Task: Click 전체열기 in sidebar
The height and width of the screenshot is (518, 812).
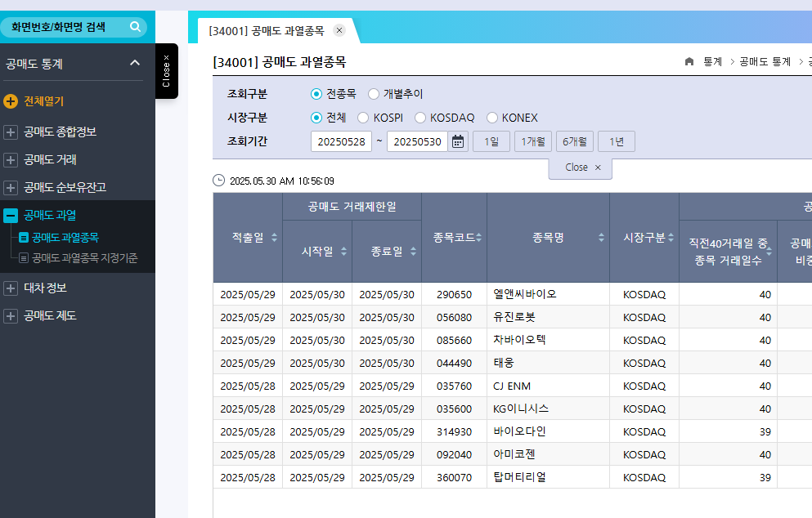Action: pyautogui.click(x=43, y=101)
